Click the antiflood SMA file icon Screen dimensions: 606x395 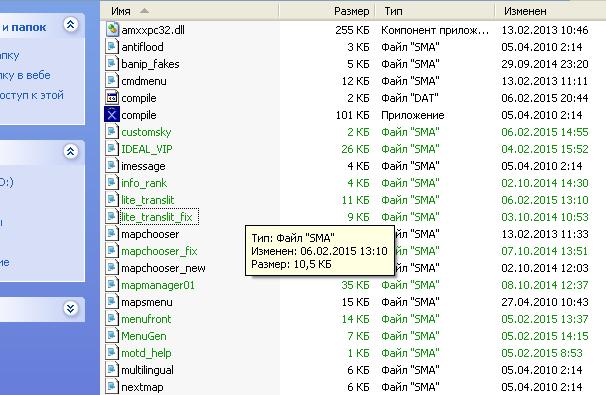[x=112, y=47]
